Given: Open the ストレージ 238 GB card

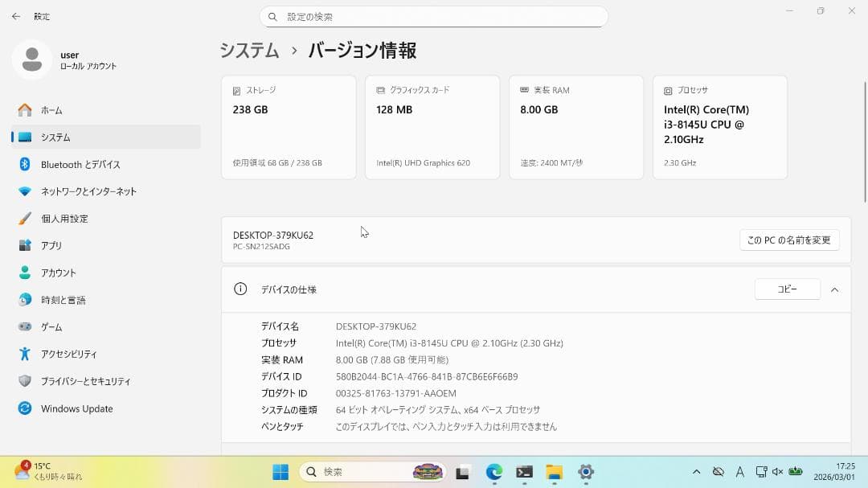Looking at the screenshot, I should 289,127.
